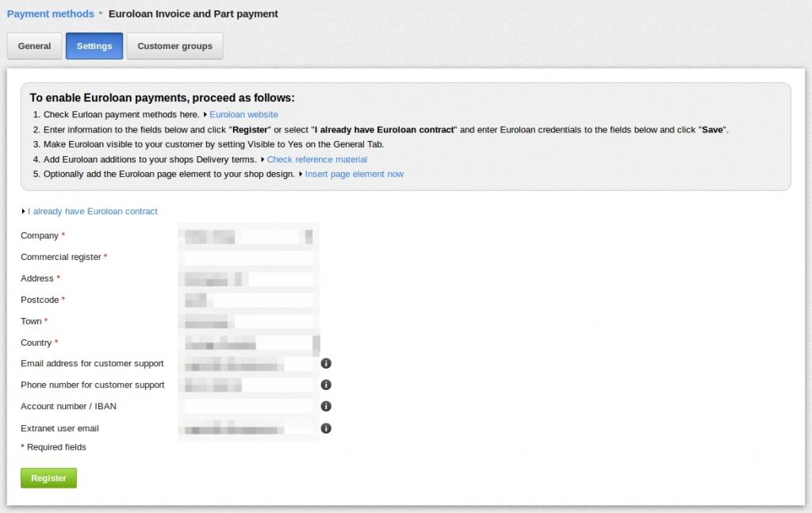Open the Check reference material link
The width and height of the screenshot is (812, 513).
point(317,159)
